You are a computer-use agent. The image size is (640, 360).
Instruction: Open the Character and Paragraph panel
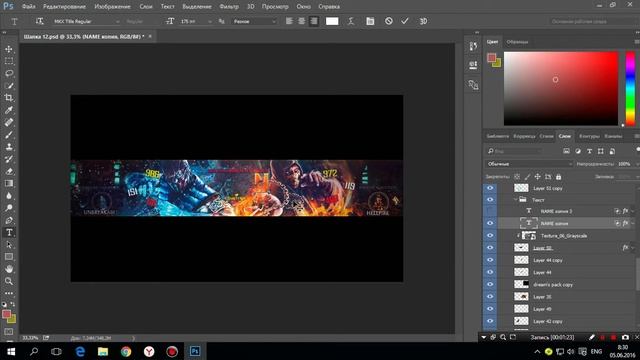[x=370, y=21]
